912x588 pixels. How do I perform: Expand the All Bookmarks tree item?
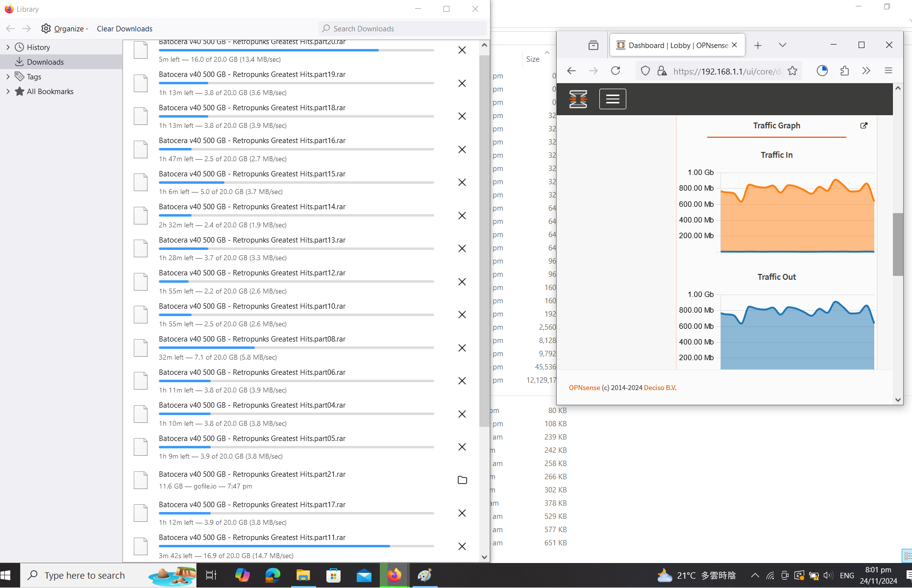[x=8, y=92]
